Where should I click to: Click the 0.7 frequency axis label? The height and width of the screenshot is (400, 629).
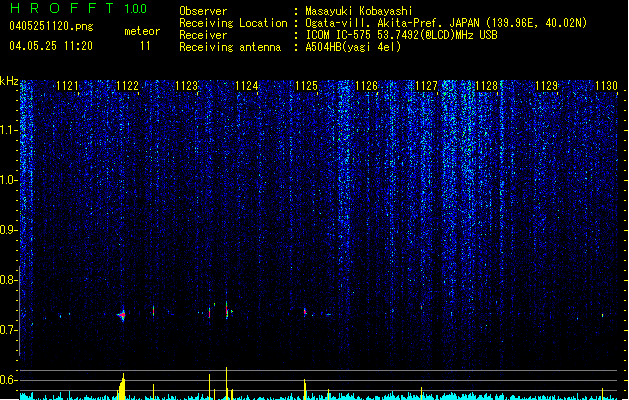point(8,330)
